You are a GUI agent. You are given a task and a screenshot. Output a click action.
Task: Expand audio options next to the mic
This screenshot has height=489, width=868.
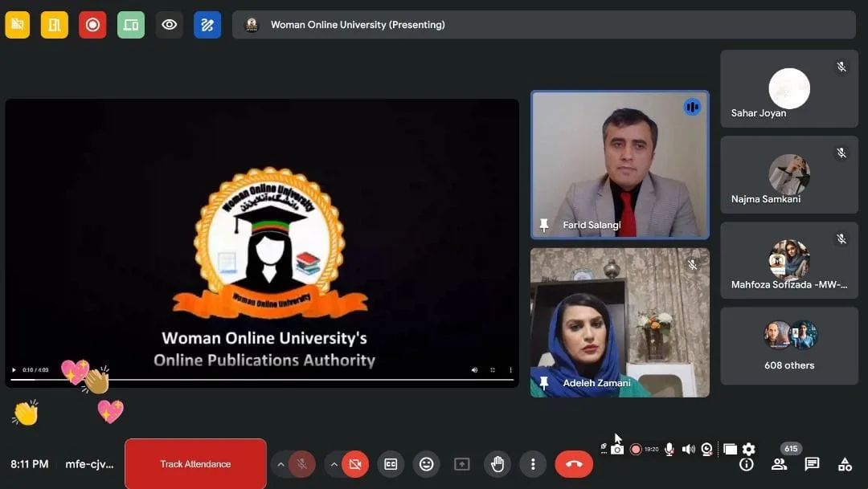tap(280, 464)
